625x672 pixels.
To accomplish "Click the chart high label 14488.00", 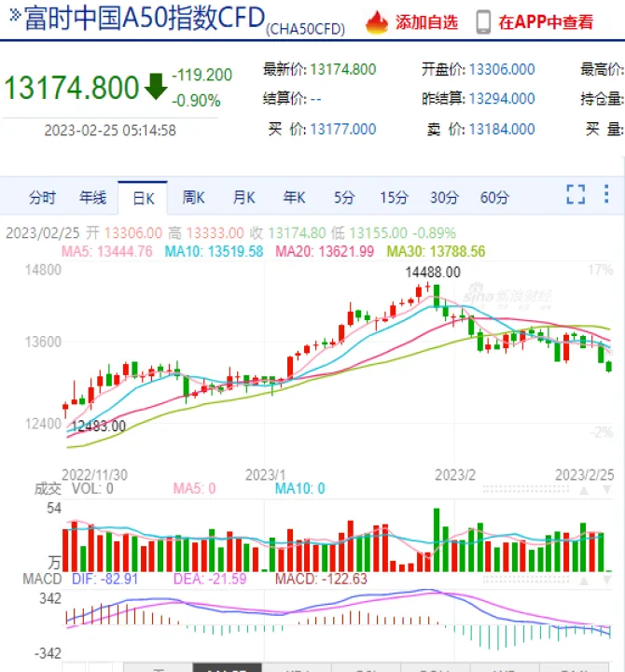I will 433,273.
